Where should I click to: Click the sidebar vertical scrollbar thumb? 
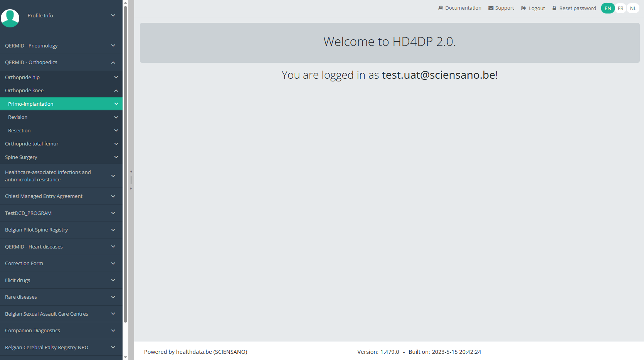coord(125,162)
